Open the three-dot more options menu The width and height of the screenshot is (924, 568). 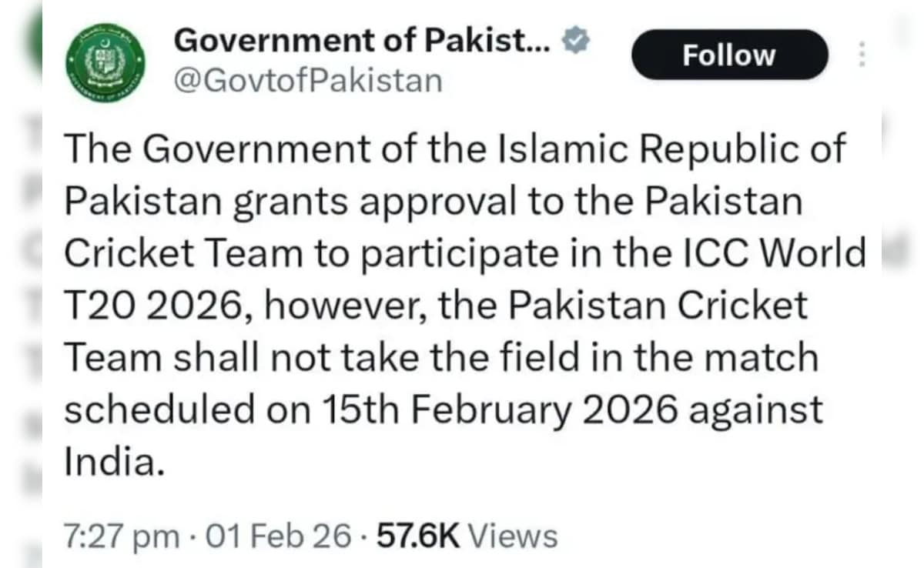(862, 55)
